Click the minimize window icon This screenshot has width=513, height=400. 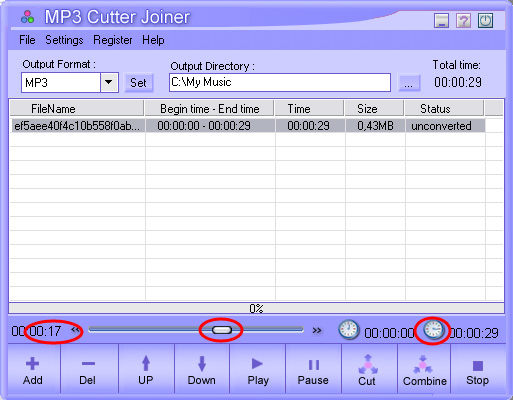click(441, 21)
